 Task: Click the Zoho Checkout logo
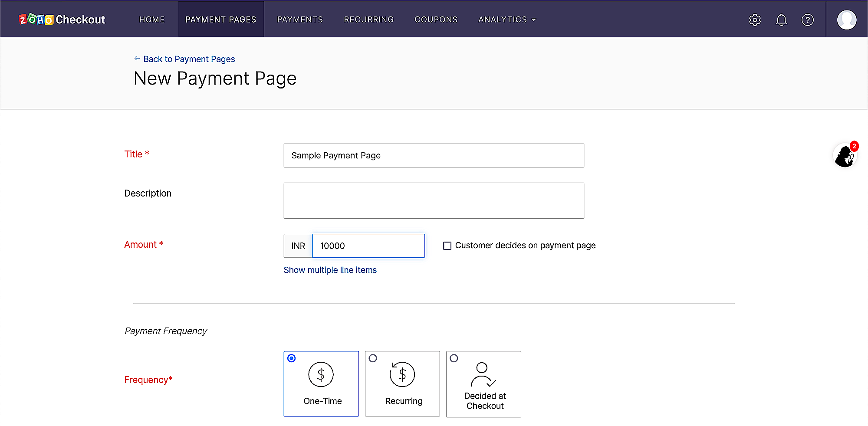point(62,20)
